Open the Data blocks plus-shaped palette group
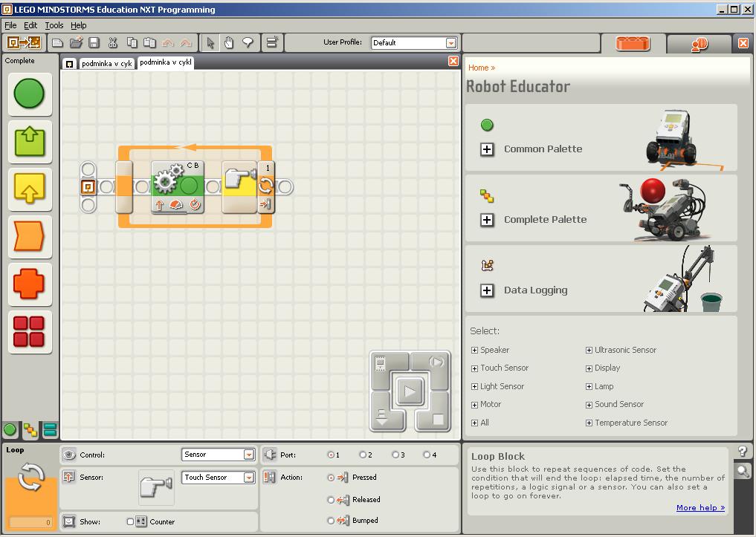Image resolution: width=756 pixels, height=537 pixels. point(30,284)
